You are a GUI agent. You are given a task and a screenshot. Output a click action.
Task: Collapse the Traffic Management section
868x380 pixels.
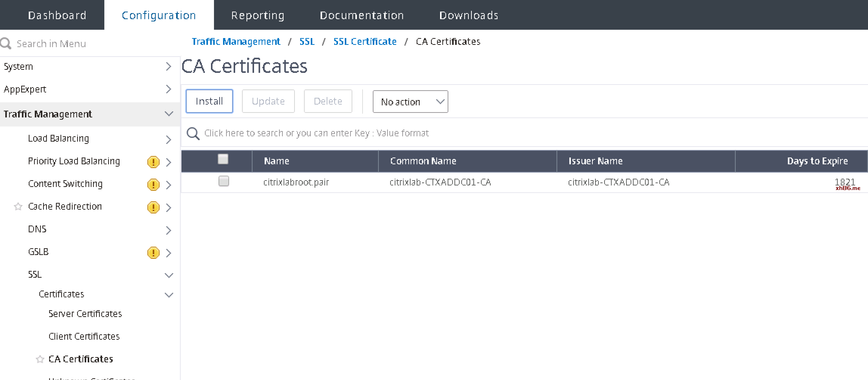point(169,114)
